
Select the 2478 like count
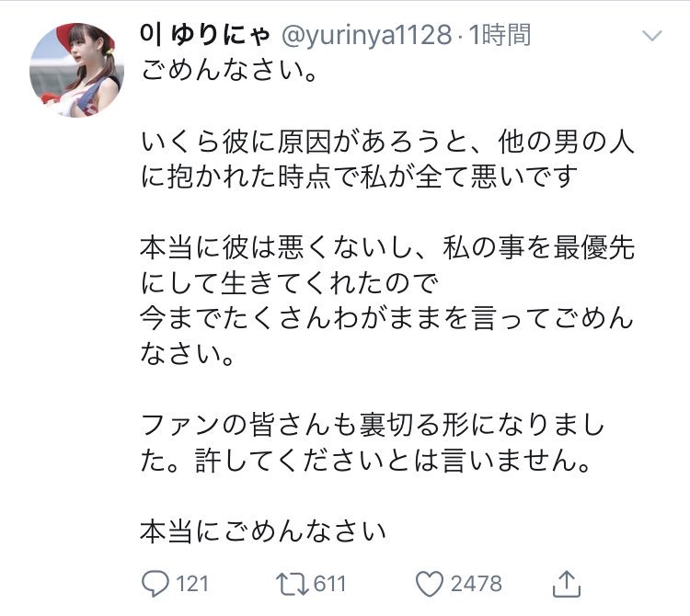477,584
